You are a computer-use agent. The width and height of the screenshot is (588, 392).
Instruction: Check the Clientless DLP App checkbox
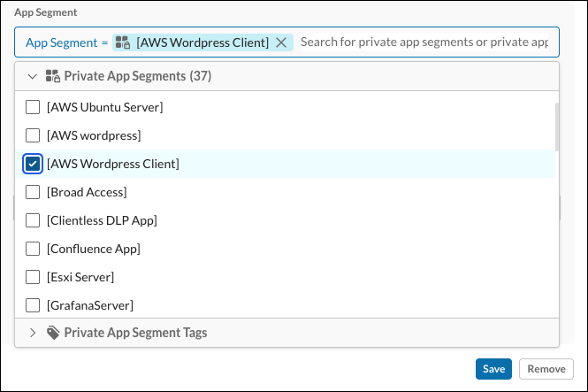tap(33, 220)
